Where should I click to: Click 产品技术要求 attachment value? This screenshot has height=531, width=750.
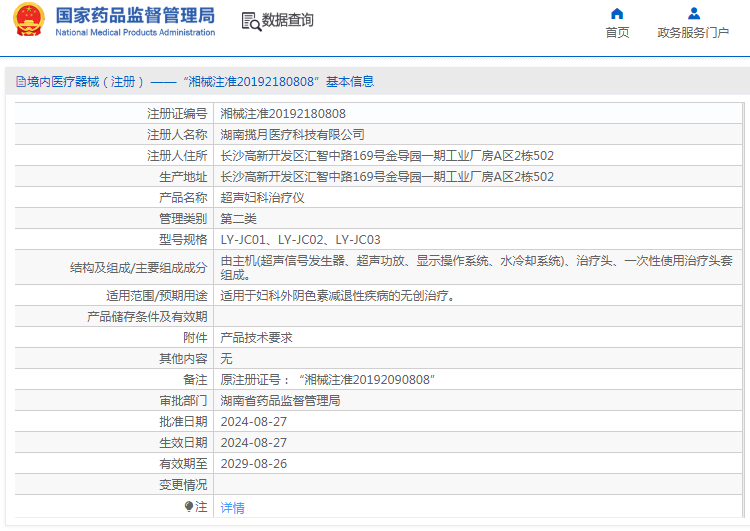click(x=256, y=338)
